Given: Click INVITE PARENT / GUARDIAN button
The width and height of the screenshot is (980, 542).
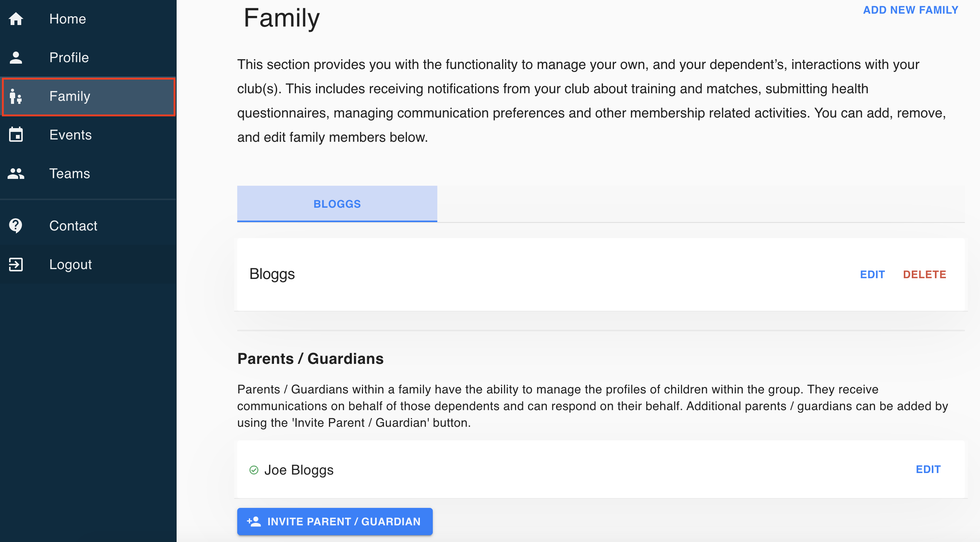Looking at the screenshot, I should click(x=335, y=522).
